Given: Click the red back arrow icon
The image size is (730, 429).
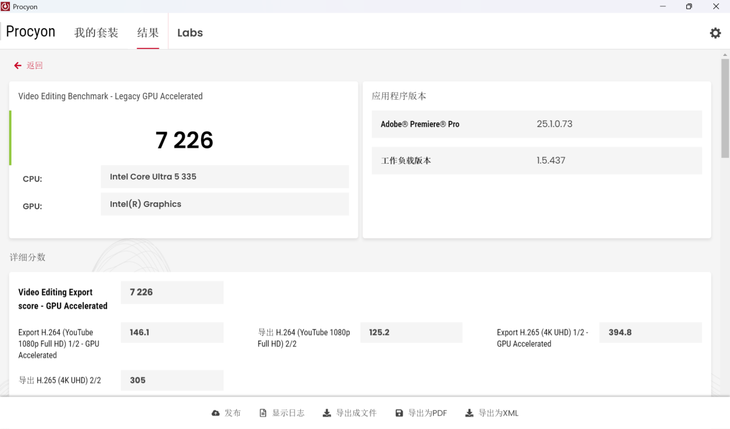Looking at the screenshot, I should point(18,66).
